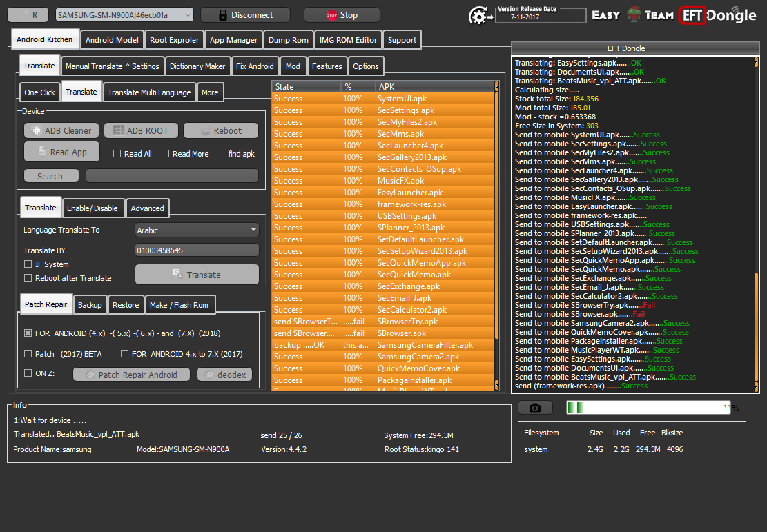Switch to the Fix Android tab
Viewport: 767px width, 532px height.
pyautogui.click(x=254, y=66)
